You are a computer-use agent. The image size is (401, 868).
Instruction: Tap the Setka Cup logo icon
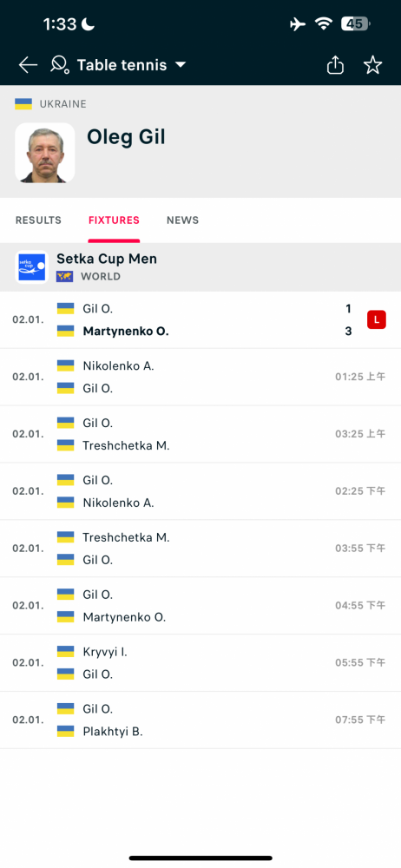coord(31,266)
